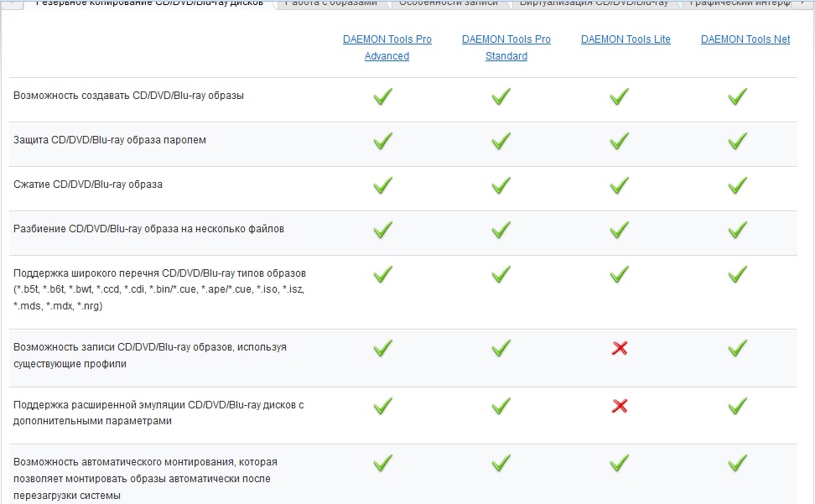Follow the DAEMON Tools Net link
This screenshot has height=504, width=815.
point(745,39)
